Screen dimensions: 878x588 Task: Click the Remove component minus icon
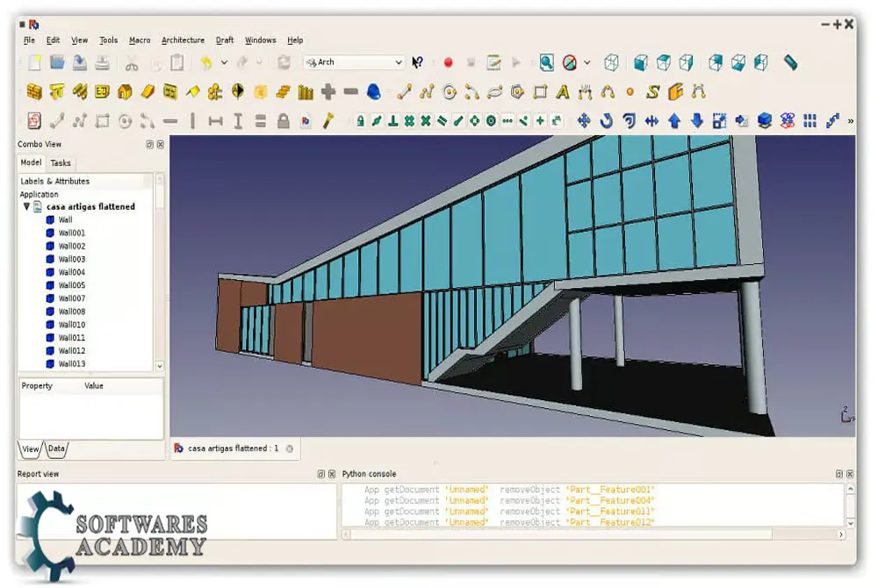click(351, 92)
